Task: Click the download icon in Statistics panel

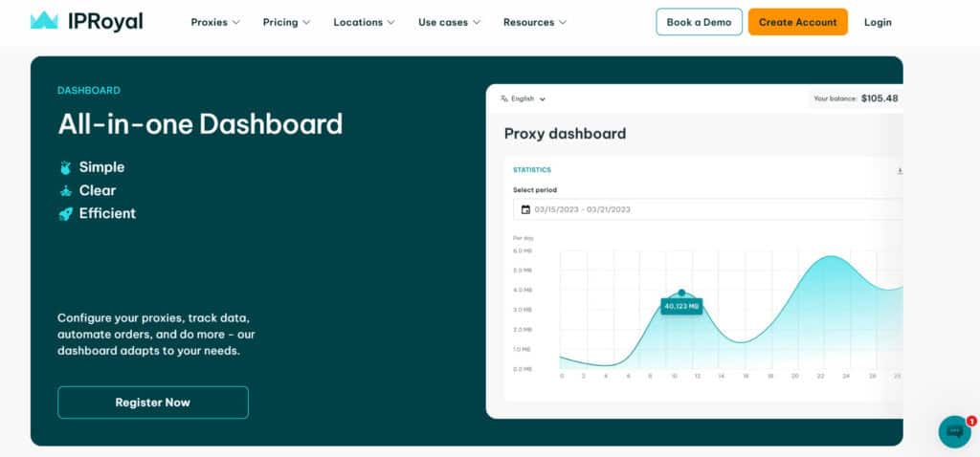Action: (x=900, y=170)
